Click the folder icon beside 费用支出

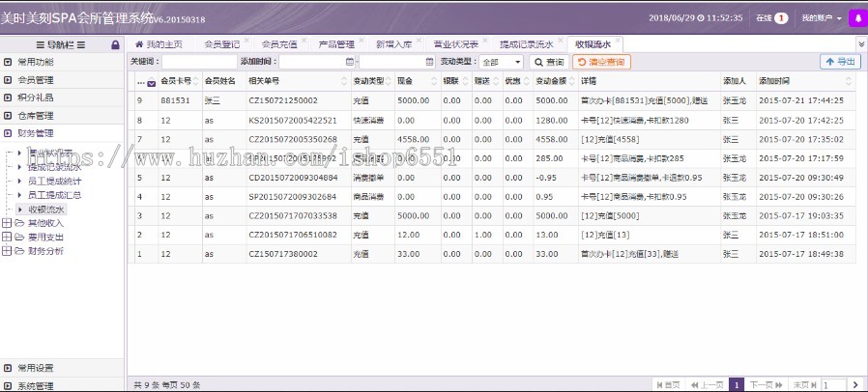pos(19,238)
